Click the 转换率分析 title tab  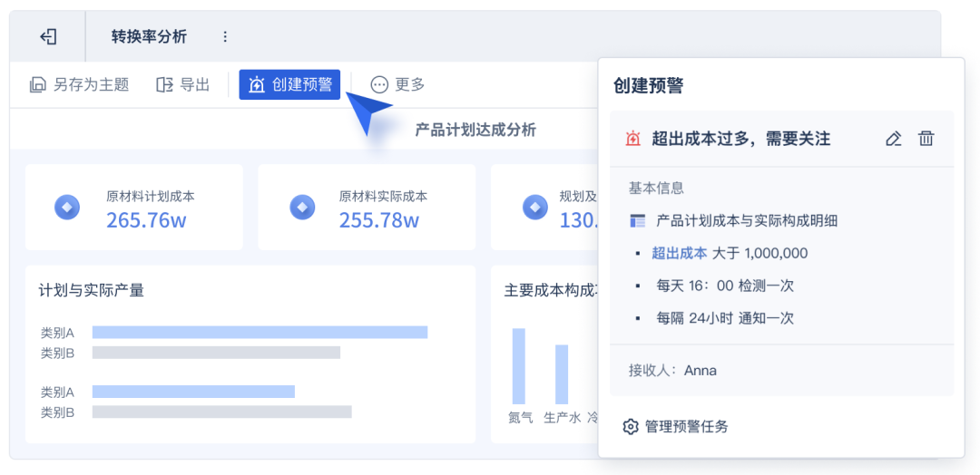coord(149,37)
